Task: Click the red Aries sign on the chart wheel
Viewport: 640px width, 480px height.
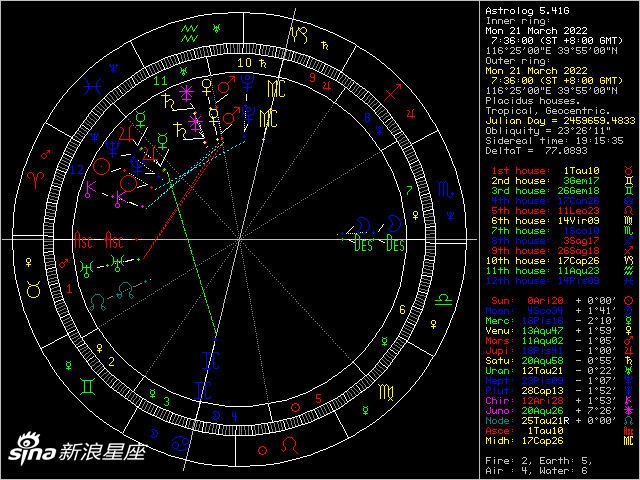Action: [36, 180]
